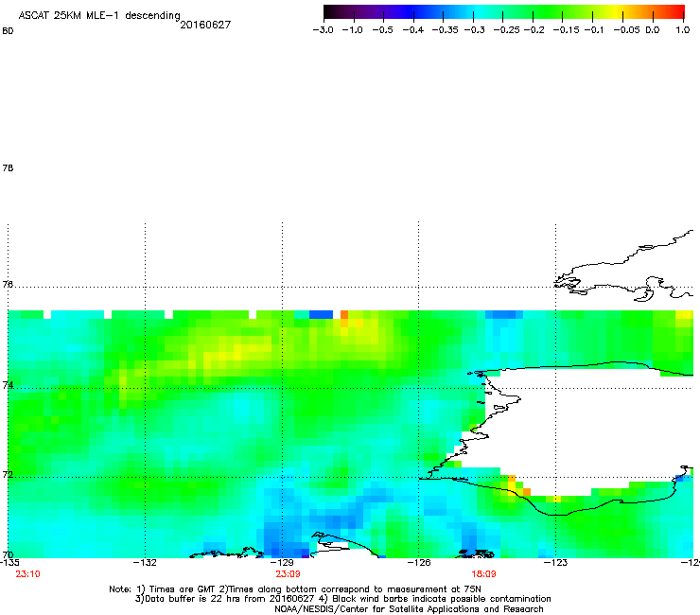Click the '-1.0' color scale label
This screenshot has height=615, width=700.
pyautogui.click(x=352, y=30)
